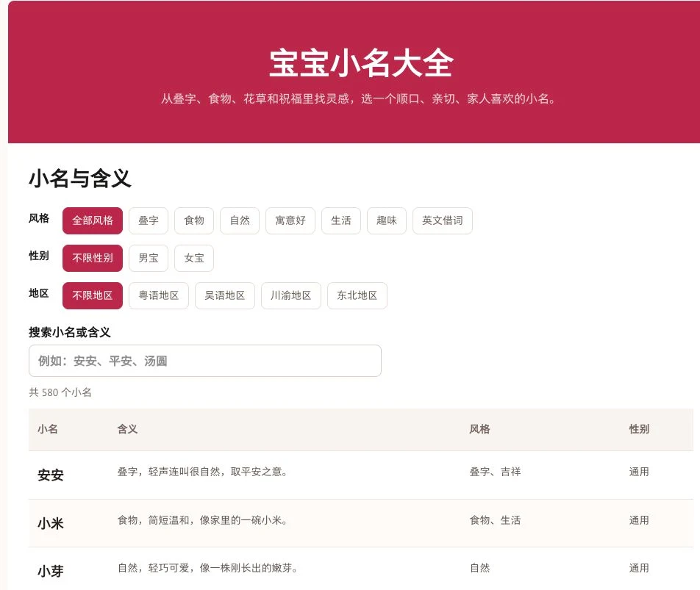Select the 英文借词 style filter
This screenshot has height=590, width=700.
[442, 220]
